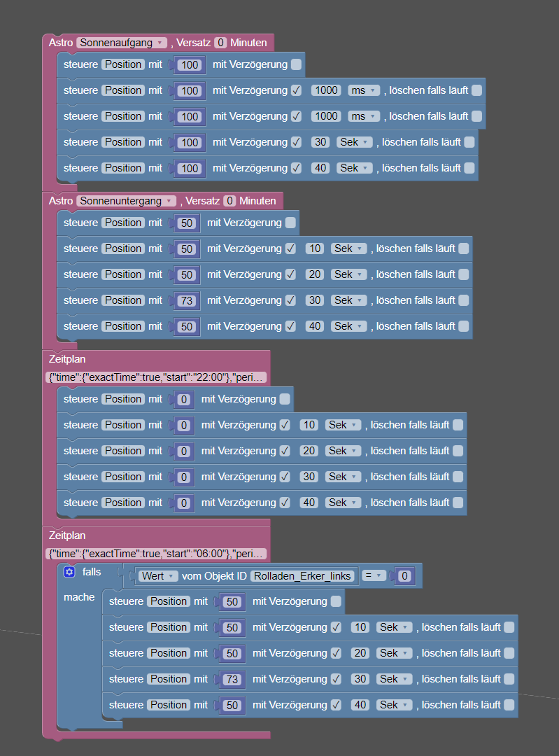Open the Sonnenaufgang astro type dropdown

(x=122, y=43)
